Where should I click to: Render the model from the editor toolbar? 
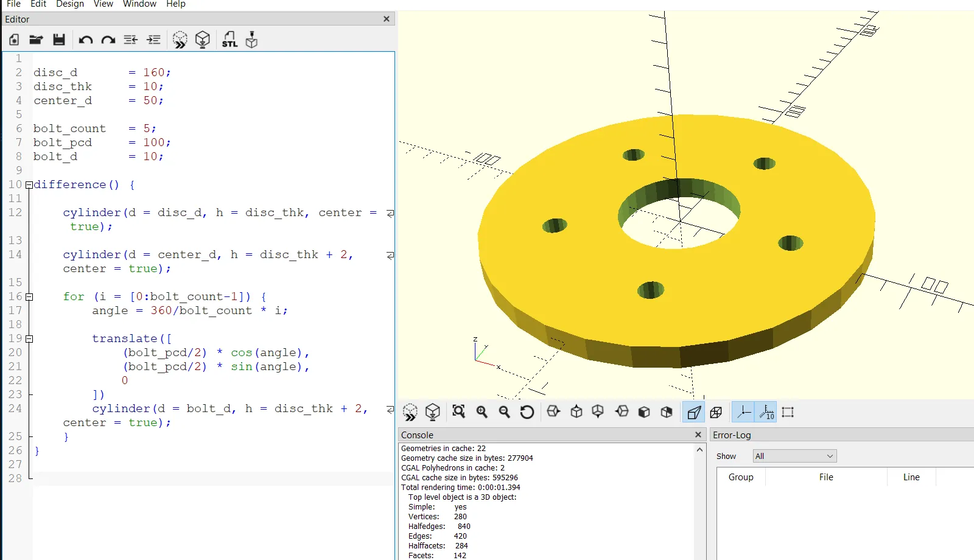pyautogui.click(x=203, y=40)
